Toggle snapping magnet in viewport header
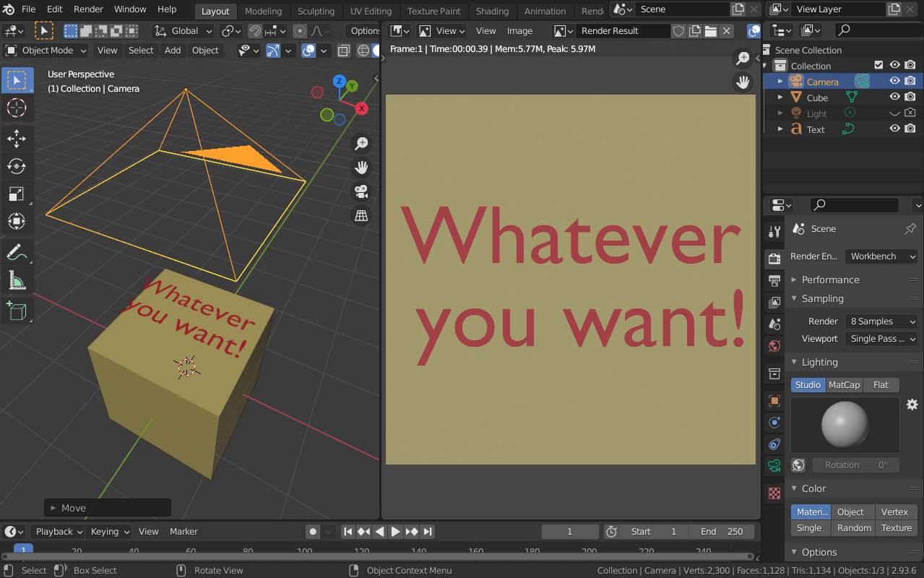The height and width of the screenshot is (578, 924). tap(255, 31)
